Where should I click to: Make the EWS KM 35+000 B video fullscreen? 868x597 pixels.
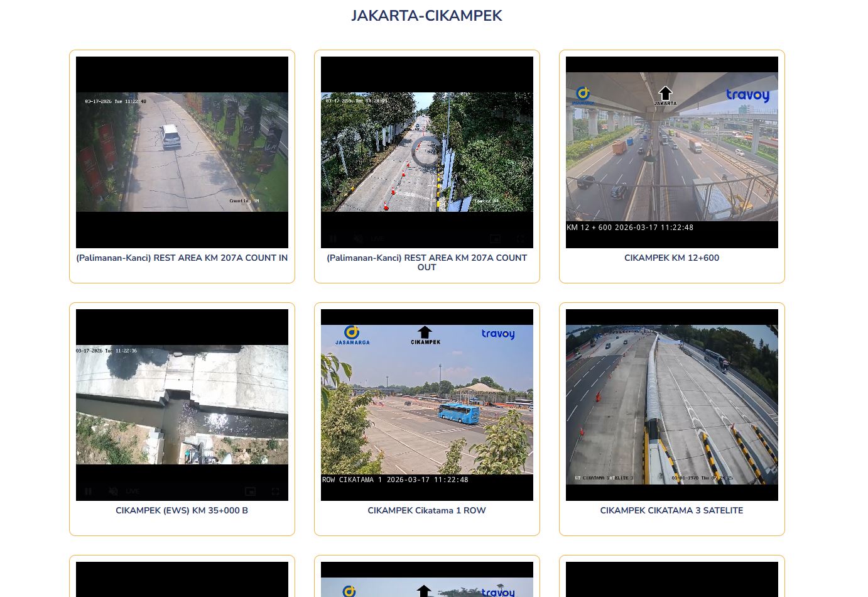(x=275, y=491)
